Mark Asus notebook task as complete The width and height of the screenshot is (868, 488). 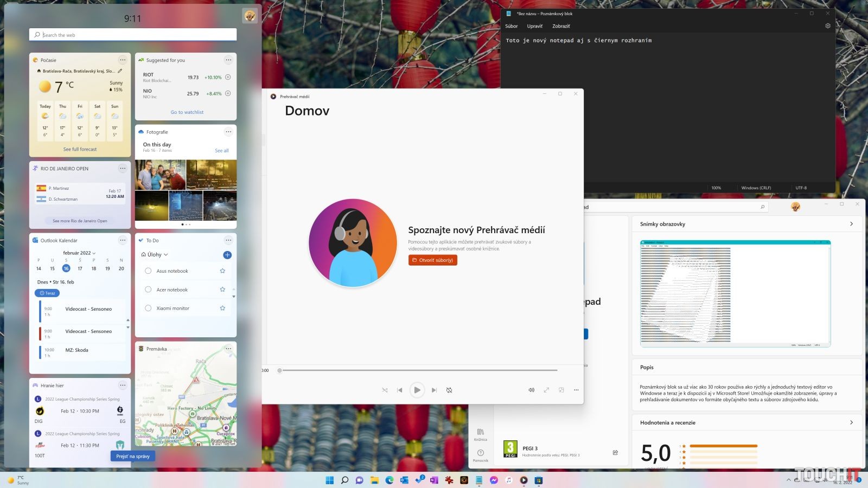coord(148,271)
